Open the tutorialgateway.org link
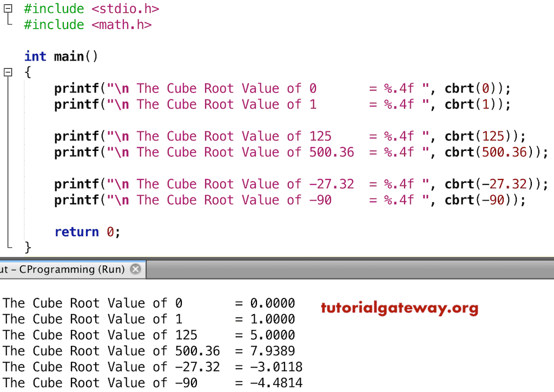554x392 pixels. pyautogui.click(x=400, y=308)
